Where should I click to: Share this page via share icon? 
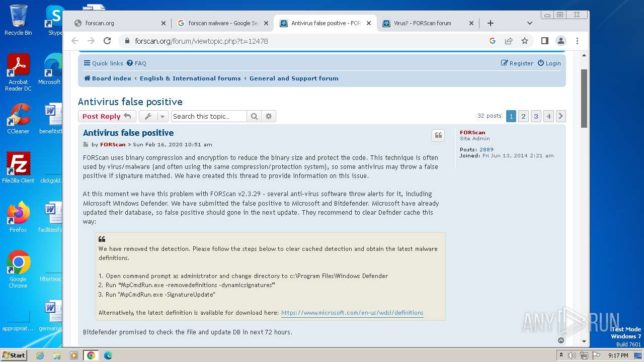coord(509,41)
